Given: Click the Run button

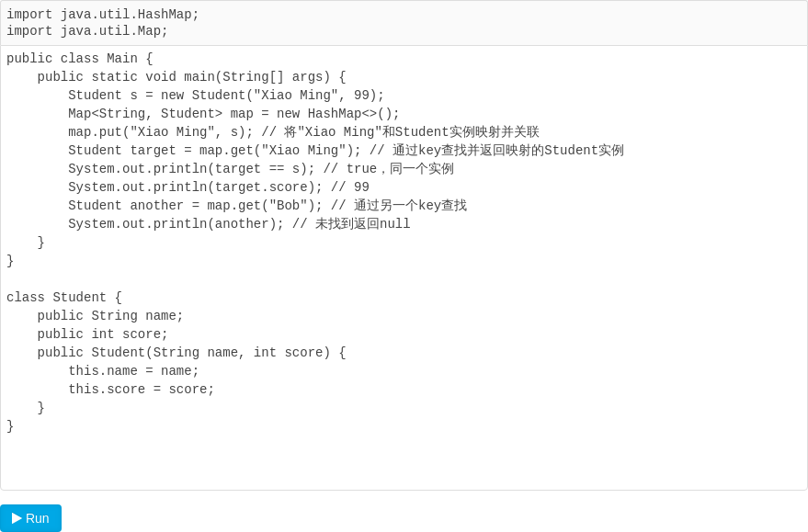Looking at the screenshot, I should (30, 518).
